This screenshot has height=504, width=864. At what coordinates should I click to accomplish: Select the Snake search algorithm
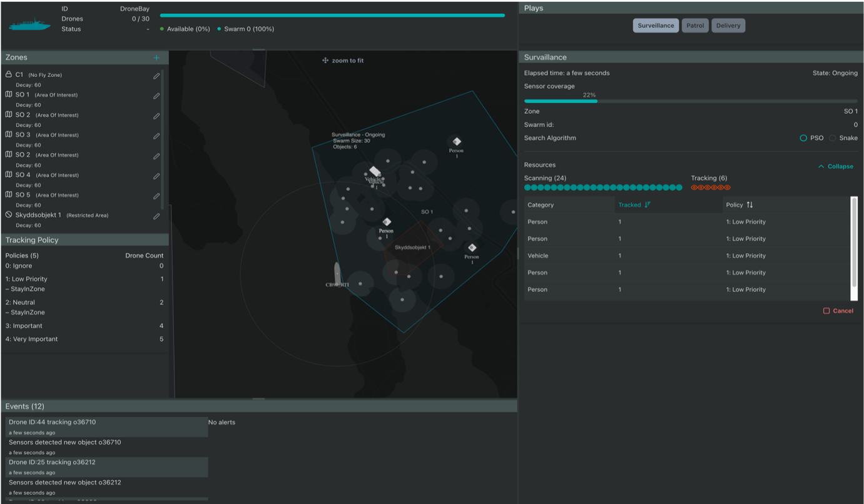point(832,138)
